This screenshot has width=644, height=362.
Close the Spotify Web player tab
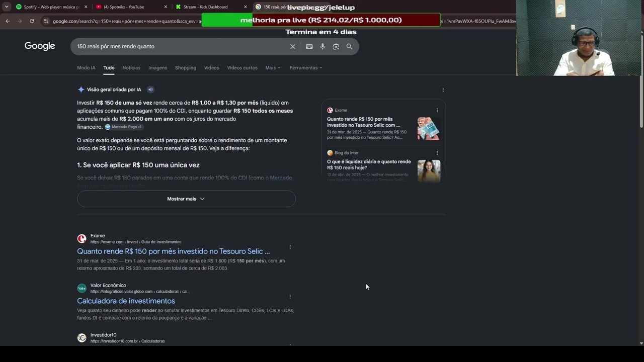[86, 7]
